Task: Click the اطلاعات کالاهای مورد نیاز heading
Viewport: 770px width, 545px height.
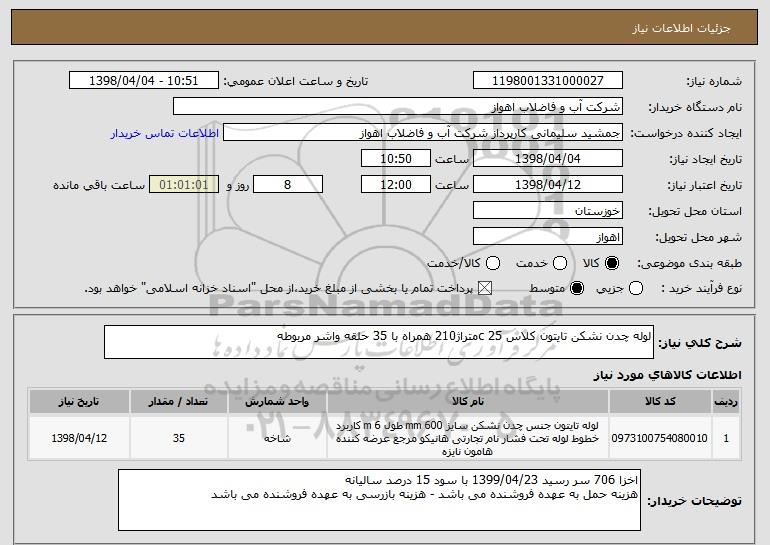Action: click(x=667, y=375)
